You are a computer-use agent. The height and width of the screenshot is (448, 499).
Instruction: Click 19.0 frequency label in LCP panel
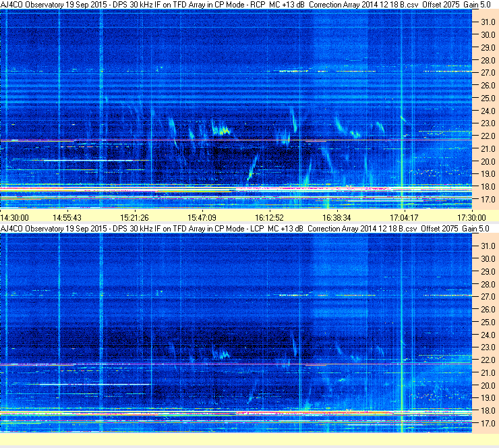click(488, 398)
